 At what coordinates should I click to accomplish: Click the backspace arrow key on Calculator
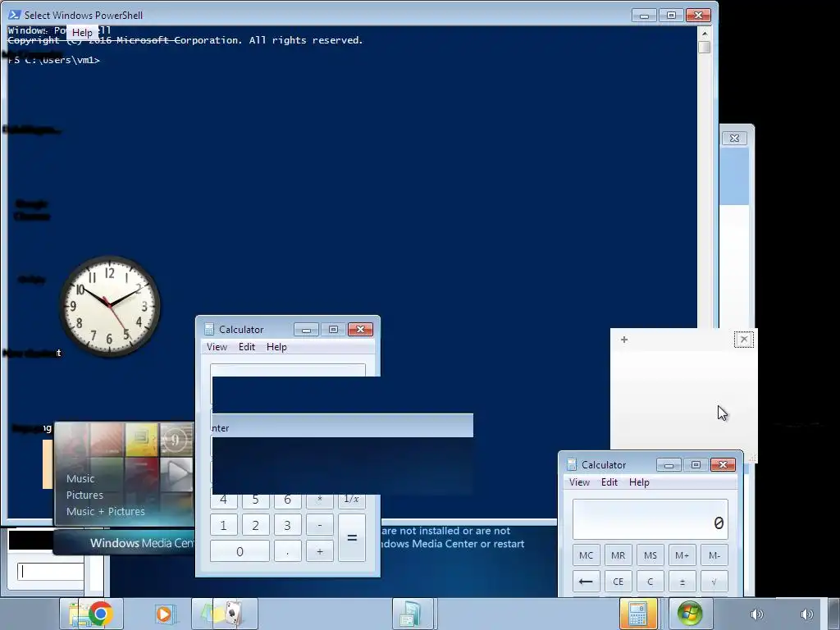[x=586, y=582]
